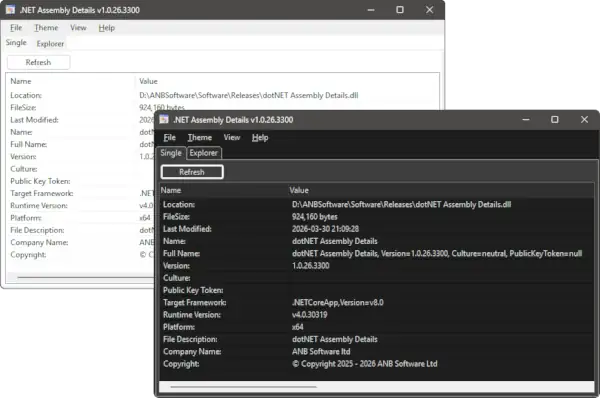600x398 pixels.
Task: Select Culture: row in light window
Action: pyautogui.click(x=81, y=169)
